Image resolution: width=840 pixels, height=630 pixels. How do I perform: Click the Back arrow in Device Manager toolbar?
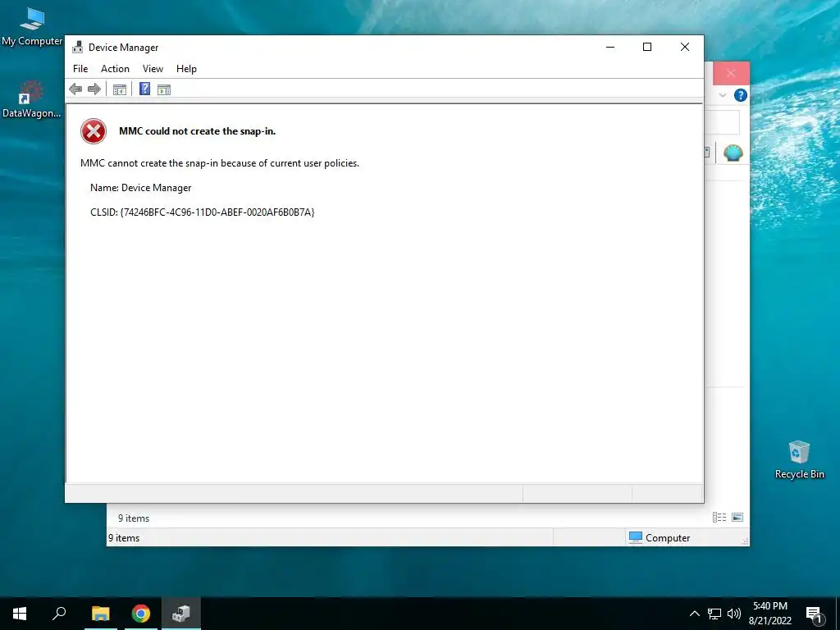point(75,89)
